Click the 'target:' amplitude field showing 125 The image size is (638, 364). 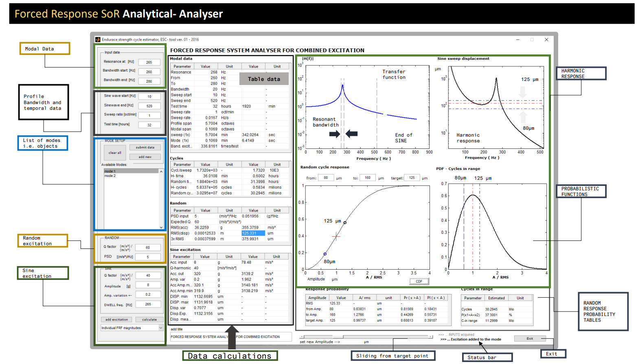pos(412,178)
